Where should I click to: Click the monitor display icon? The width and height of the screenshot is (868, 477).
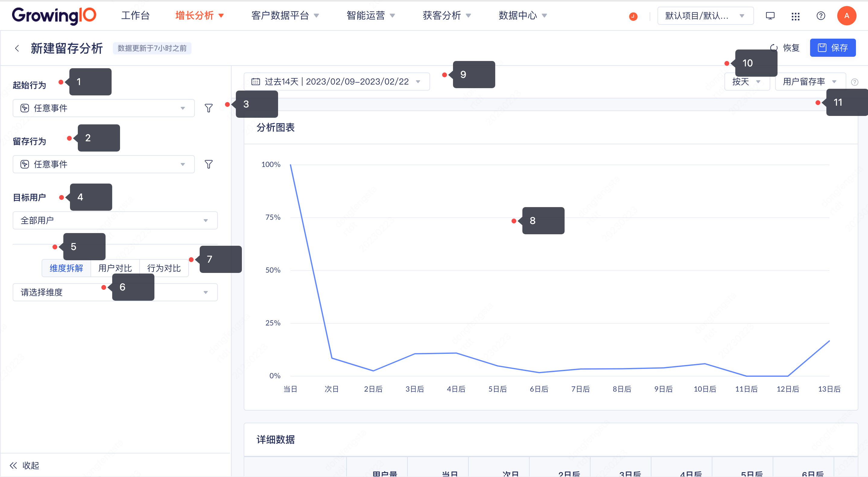pos(770,16)
